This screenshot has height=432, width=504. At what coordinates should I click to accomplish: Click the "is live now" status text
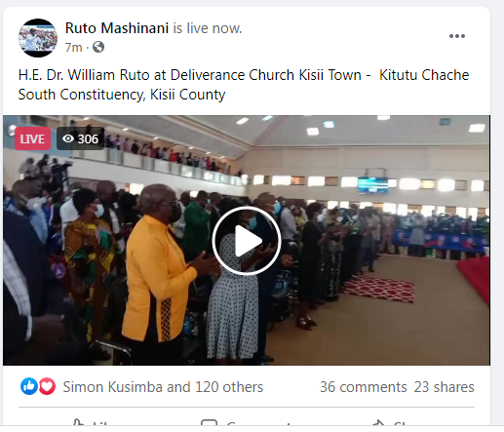[208, 28]
